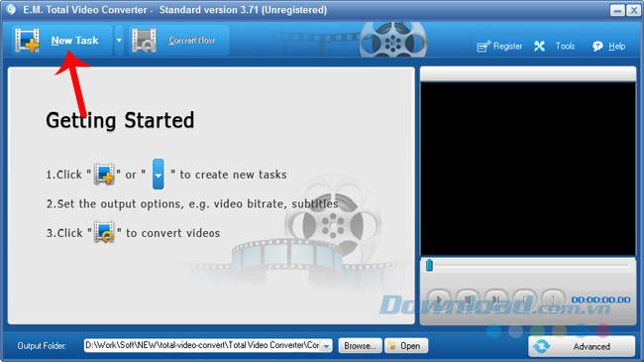Play the video preview
This screenshot has height=362, width=644.
439,300
